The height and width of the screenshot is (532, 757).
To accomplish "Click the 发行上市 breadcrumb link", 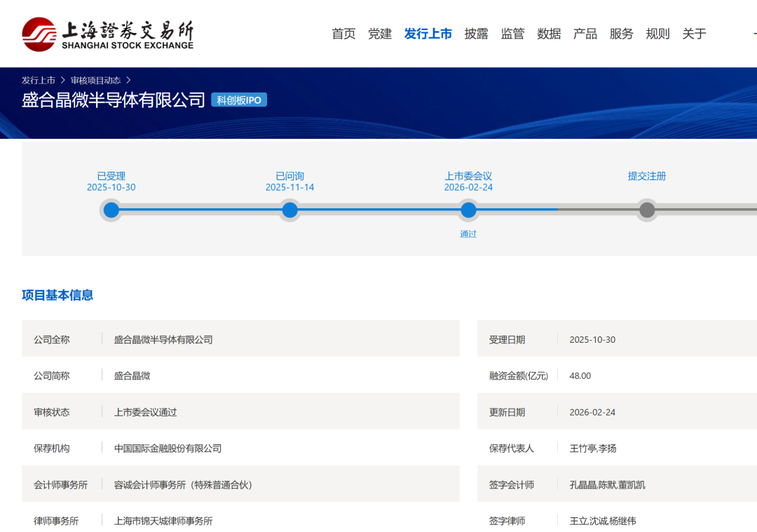I will pyautogui.click(x=39, y=81).
